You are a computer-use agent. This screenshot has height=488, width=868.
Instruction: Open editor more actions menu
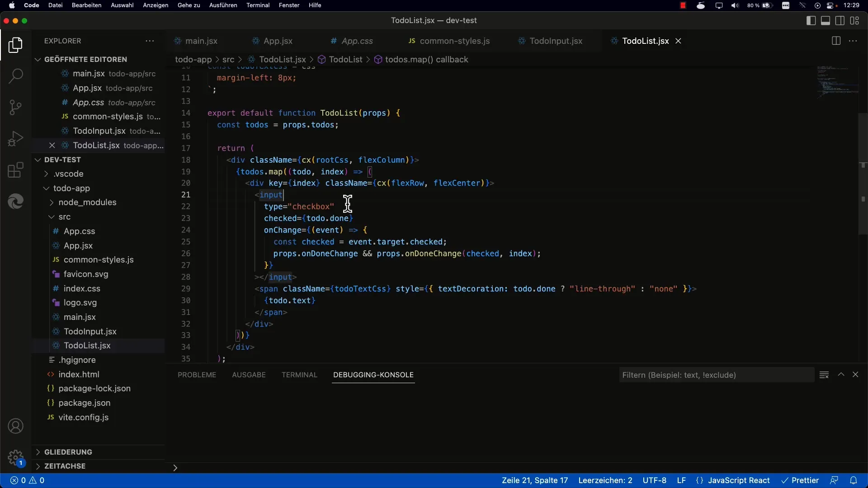point(853,41)
